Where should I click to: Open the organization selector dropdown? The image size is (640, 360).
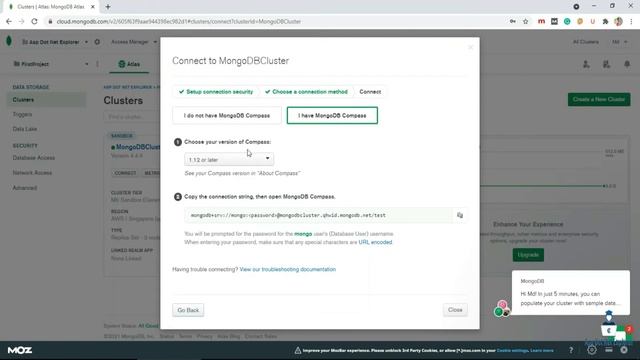(54, 42)
